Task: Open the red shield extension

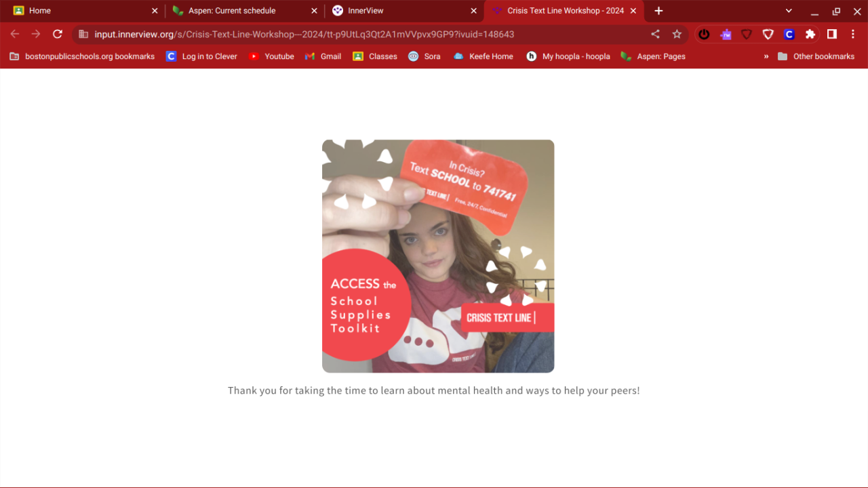Action: pos(747,34)
